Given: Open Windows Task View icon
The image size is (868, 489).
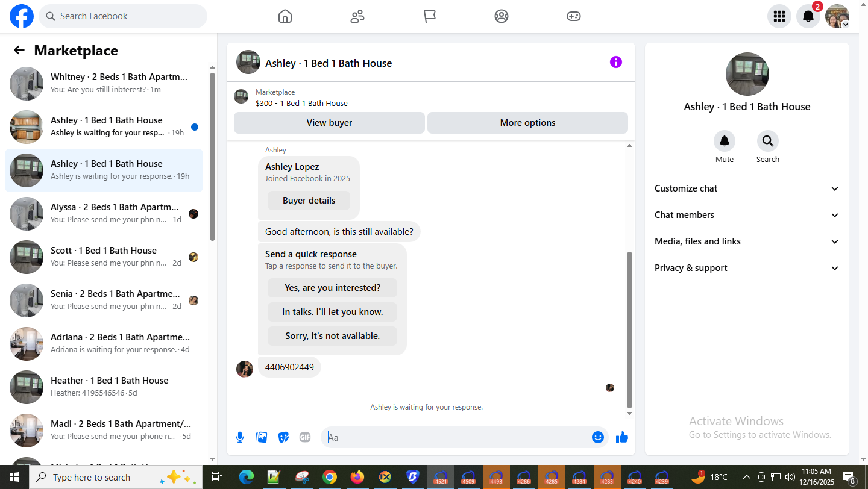Looking at the screenshot, I should [x=216, y=477].
